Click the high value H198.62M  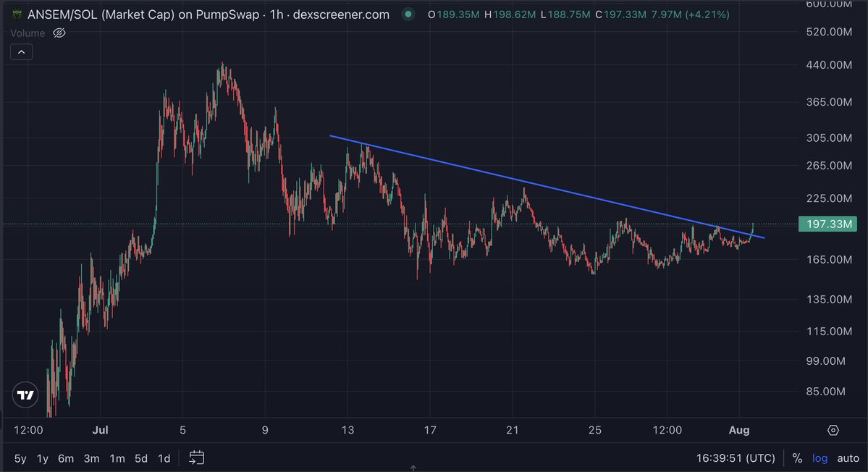tap(510, 14)
